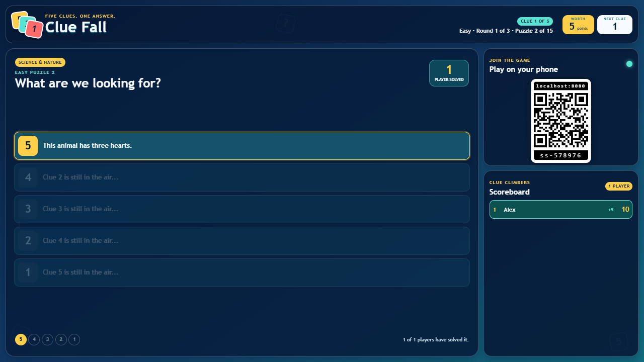The image size is (644, 362).
Task: Click 'Easy • Round 1 of 3 • Puzzle 2 of 15'
Action: [506, 31]
